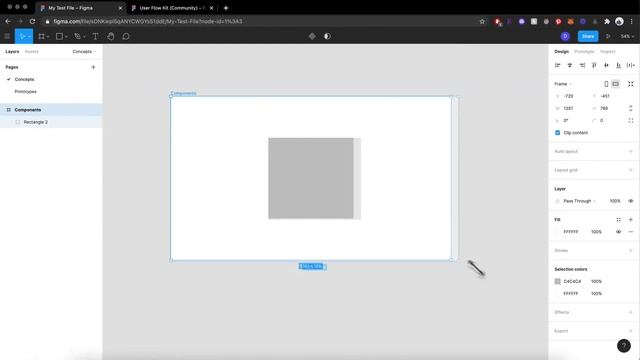Reload the browser page
The image size is (640, 360).
point(33,21)
